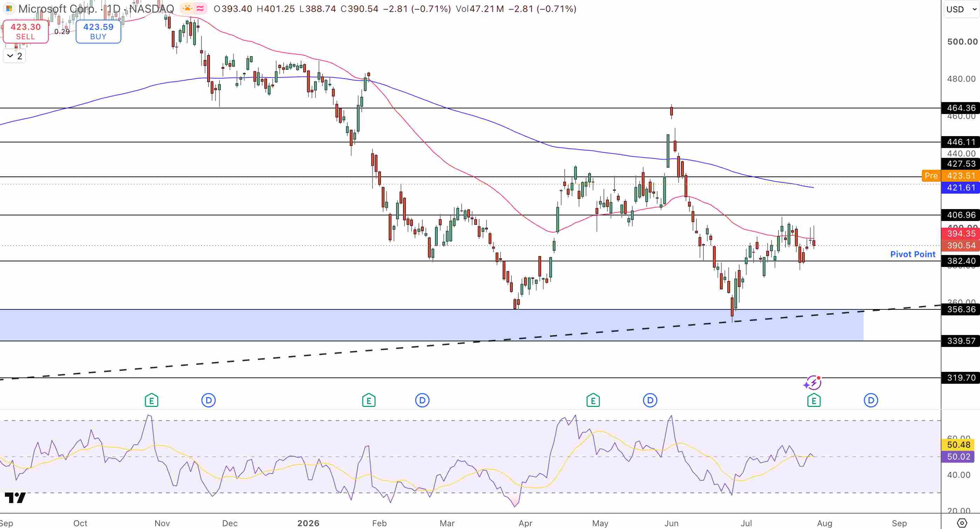Screen dimensions: 980x529
Task: Click the 480.00 price scale tick
Action: click(x=961, y=79)
